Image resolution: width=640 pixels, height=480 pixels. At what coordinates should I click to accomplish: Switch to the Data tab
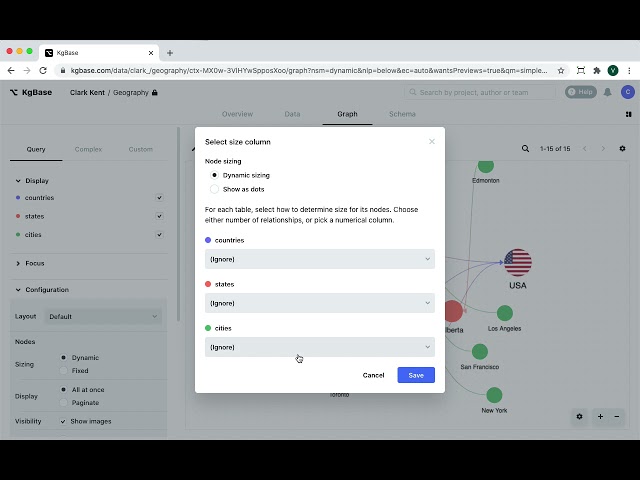[x=292, y=114]
